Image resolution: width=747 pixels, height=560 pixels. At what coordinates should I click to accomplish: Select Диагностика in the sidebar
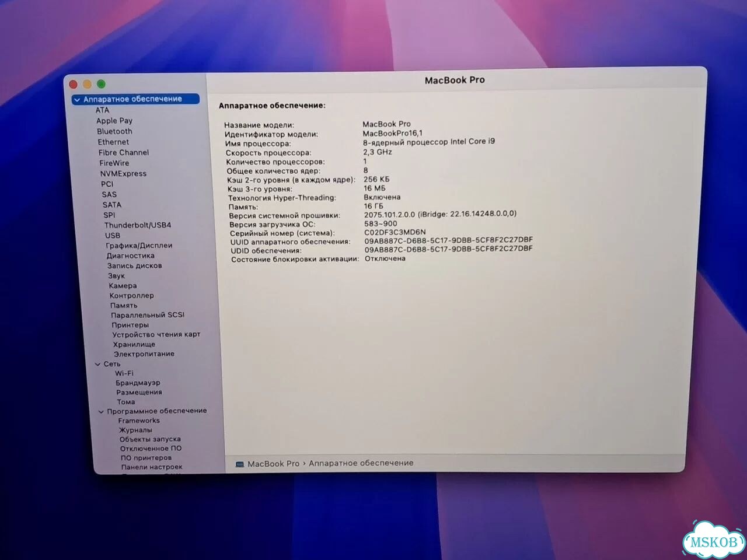point(130,256)
